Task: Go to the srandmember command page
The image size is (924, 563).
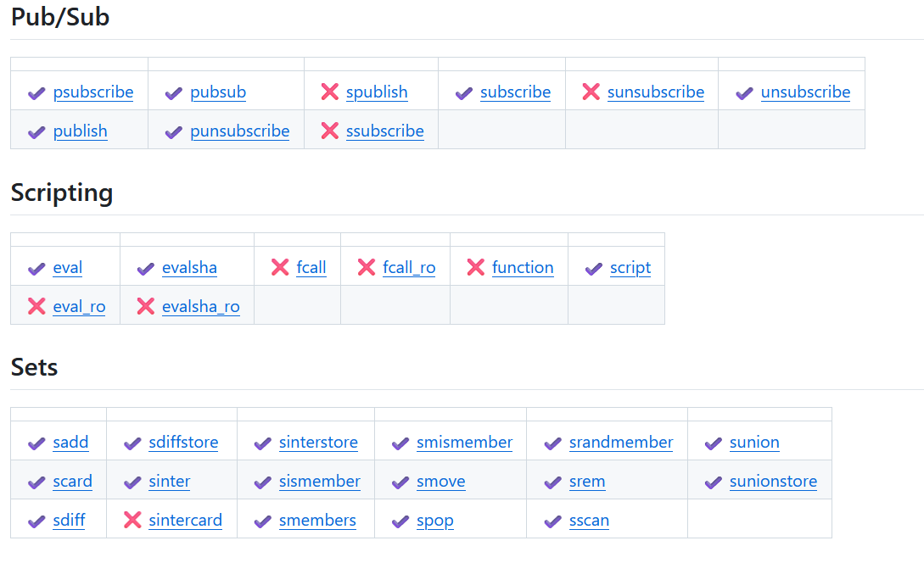Action: click(x=621, y=443)
